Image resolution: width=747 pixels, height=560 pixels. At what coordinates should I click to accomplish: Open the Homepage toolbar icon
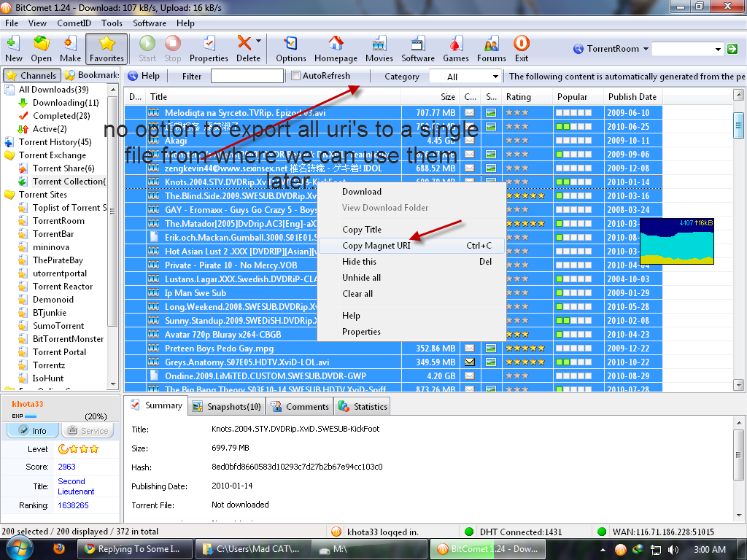(x=336, y=48)
